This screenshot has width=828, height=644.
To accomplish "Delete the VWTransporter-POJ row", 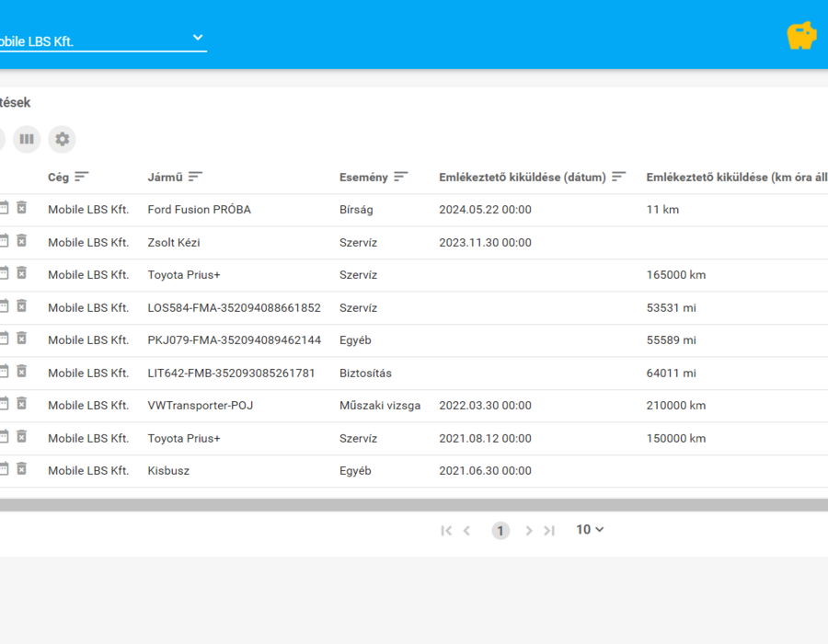I will click(x=22, y=404).
